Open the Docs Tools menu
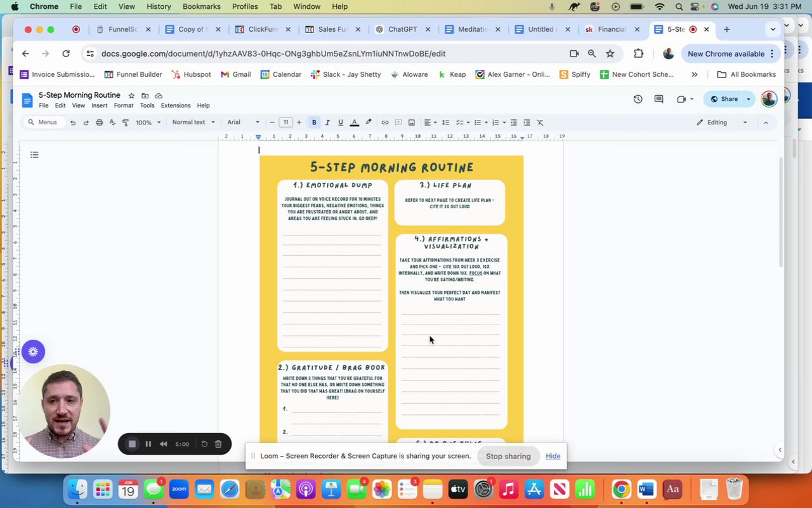The width and height of the screenshot is (812, 508). [x=147, y=105]
